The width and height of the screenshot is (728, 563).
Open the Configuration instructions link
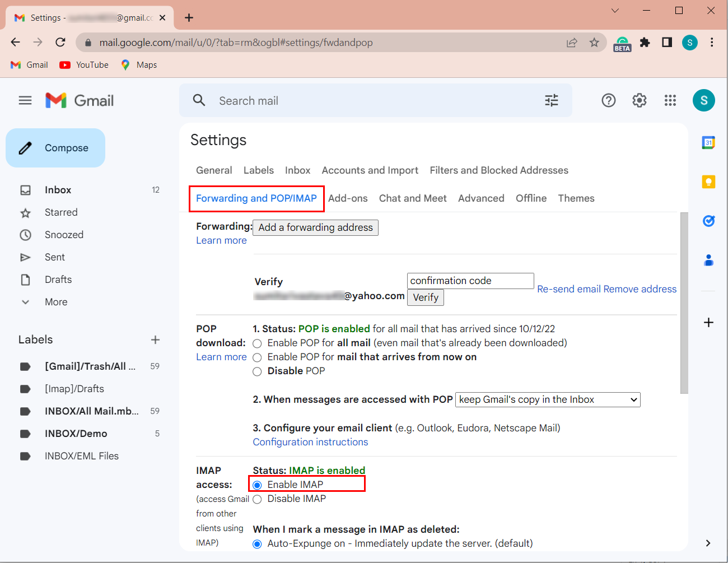[x=310, y=442]
